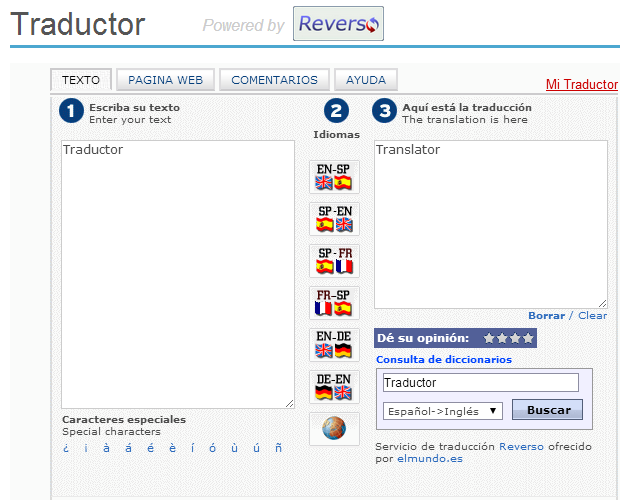Visit the elmundo.es link
This screenshot has height=500, width=620.
click(430, 458)
